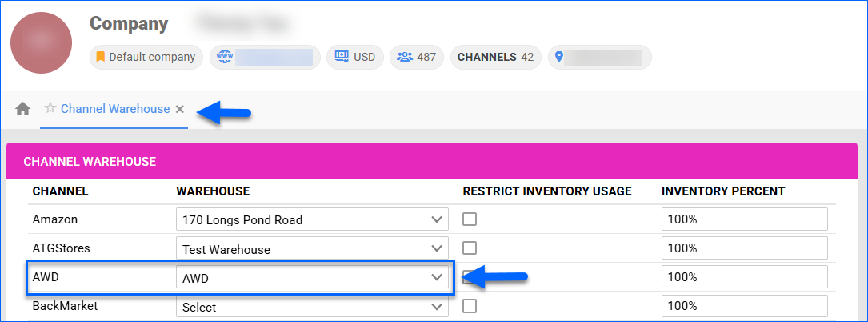This screenshot has width=868, height=322.
Task: Click the company avatar picture
Action: pyautogui.click(x=41, y=42)
